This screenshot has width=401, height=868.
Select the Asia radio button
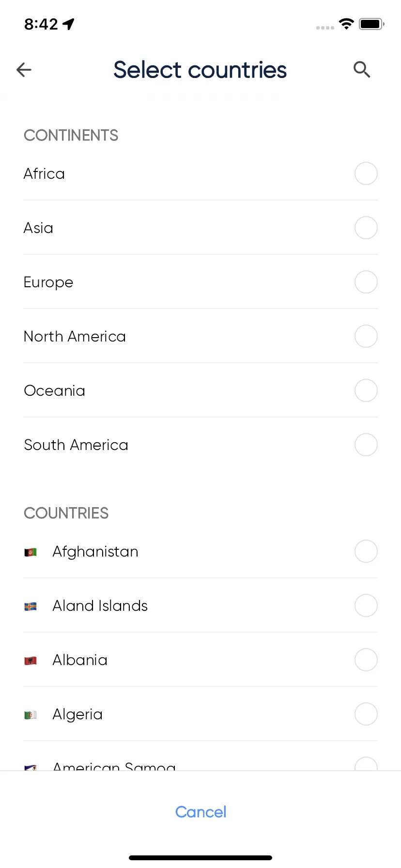[x=366, y=228]
